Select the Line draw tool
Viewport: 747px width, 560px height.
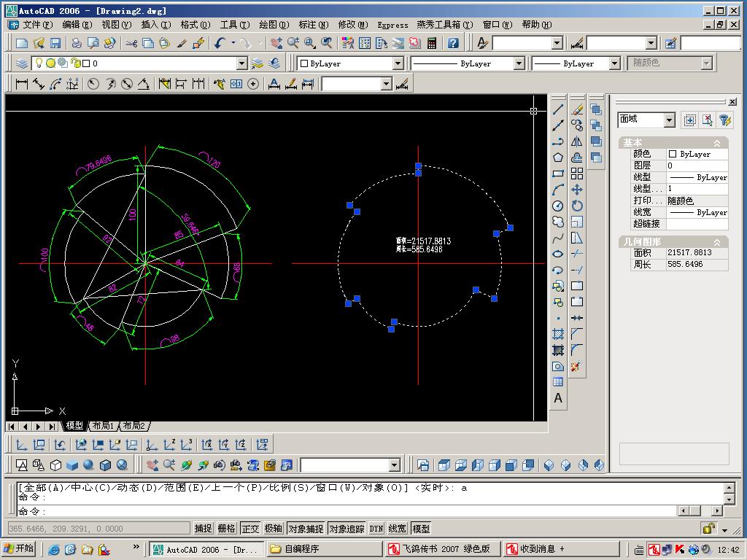(x=558, y=109)
